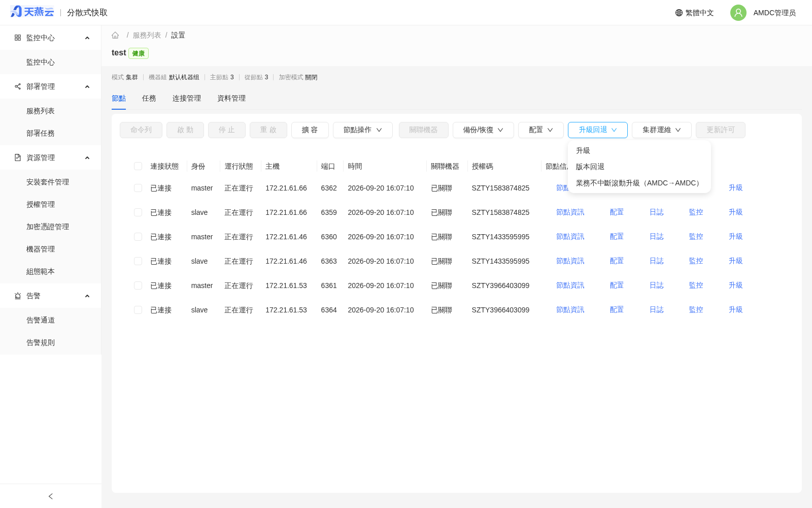The width and height of the screenshot is (812, 508).
Task: Click the globe language icon
Action: click(x=679, y=13)
